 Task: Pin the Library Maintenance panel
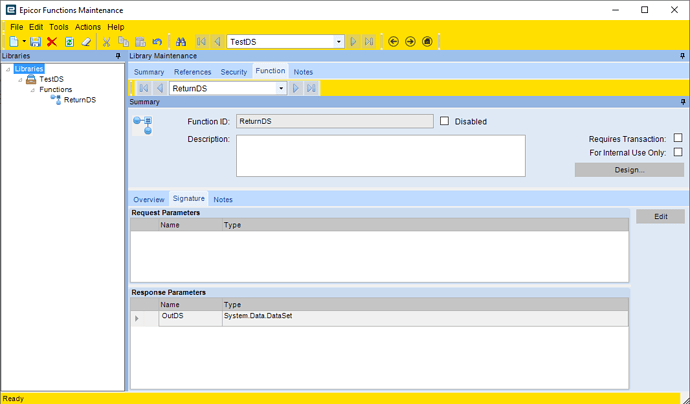pos(683,56)
